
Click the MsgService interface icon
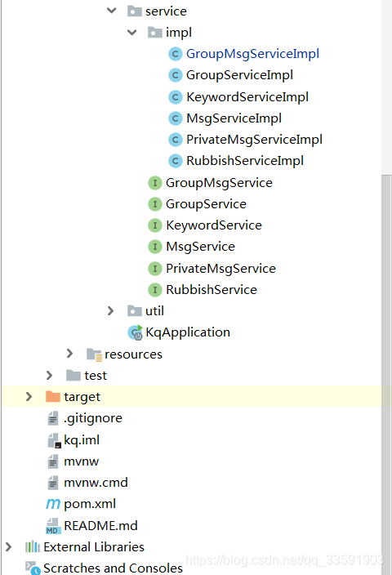point(154,247)
